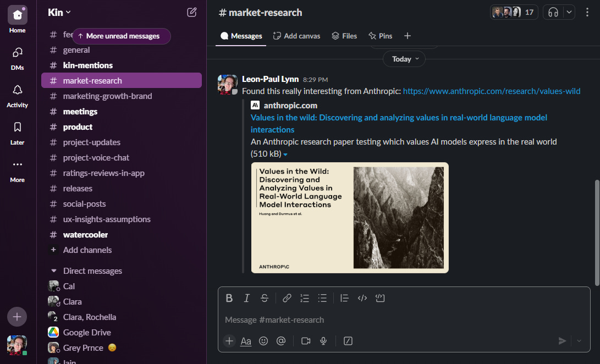
Task: Toggle bulleted list formatting
Action: click(322, 298)
